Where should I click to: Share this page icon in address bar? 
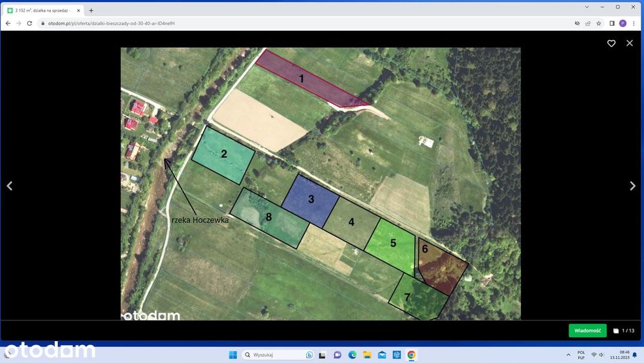pos(588,23)
